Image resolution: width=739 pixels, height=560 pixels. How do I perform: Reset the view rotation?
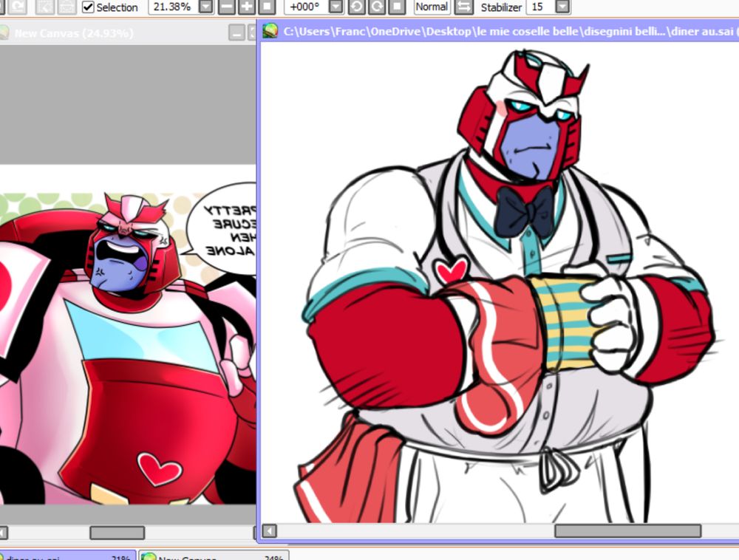click(398, 7)
